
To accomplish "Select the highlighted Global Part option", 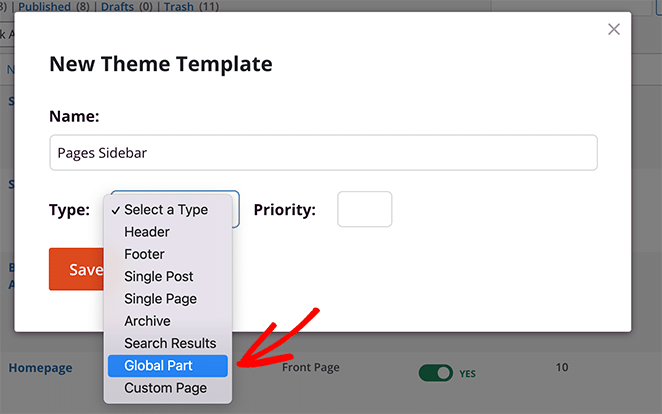I will click(166, 366).
